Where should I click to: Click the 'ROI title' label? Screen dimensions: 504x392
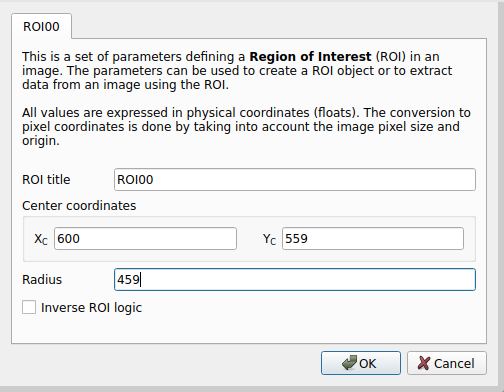tap(46, 180)
